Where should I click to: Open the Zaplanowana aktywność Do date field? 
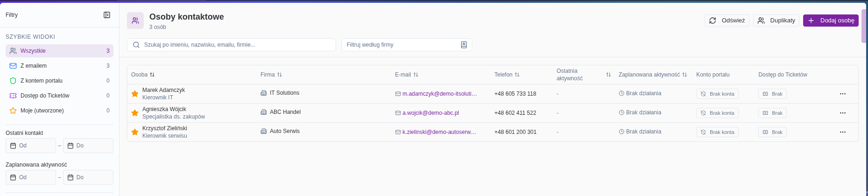click(88, 177)
